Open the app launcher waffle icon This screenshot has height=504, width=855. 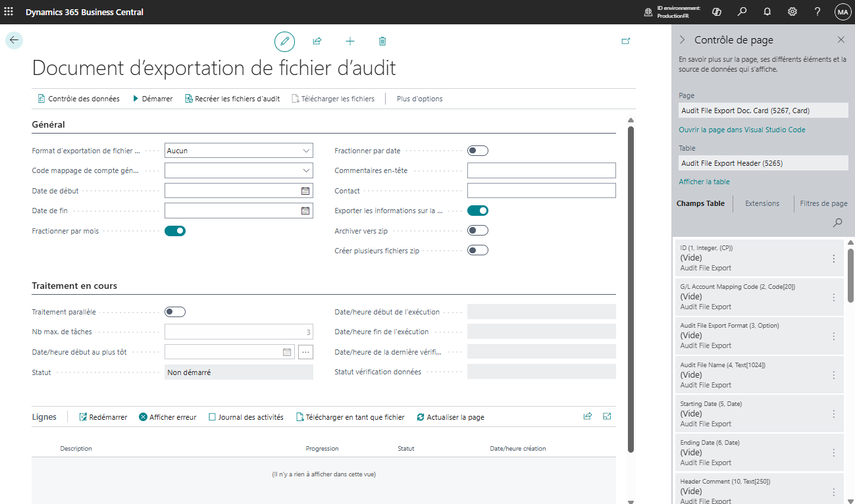(x=9, y=12)
